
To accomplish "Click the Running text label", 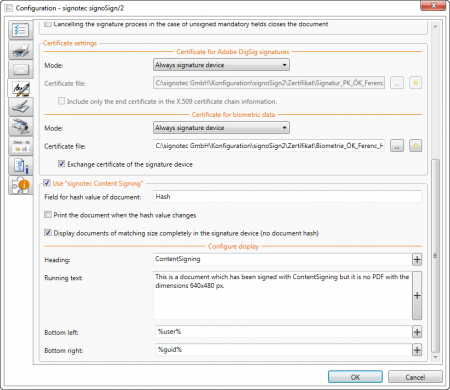I will (x=64, y=278).
